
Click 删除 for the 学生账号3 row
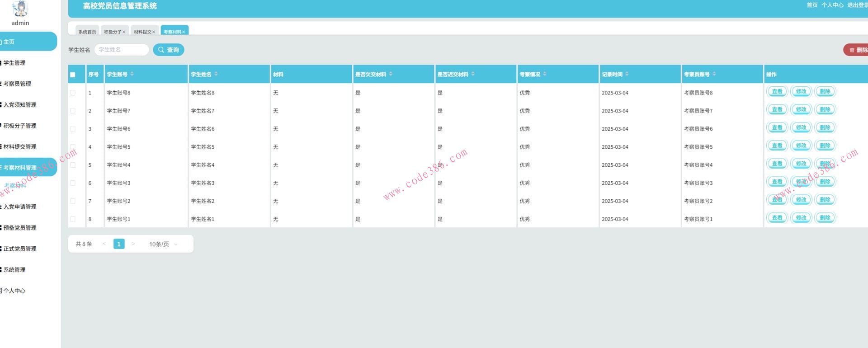(825, 182)
